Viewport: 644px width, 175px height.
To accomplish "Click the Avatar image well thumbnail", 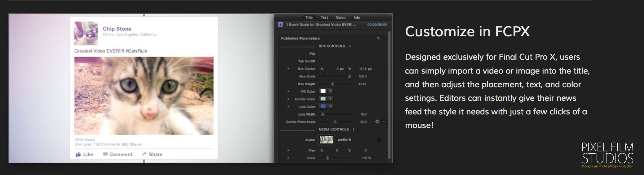I will [x=326, y=140].
